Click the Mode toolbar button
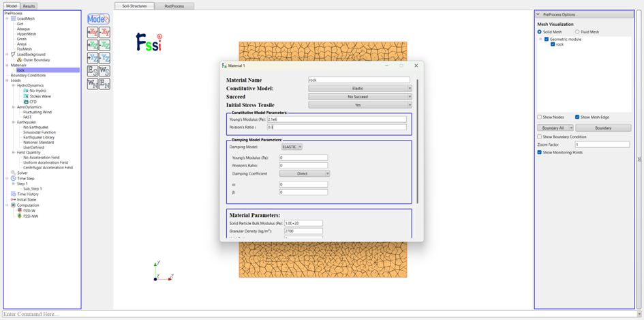Screen dimensions: 644x320 pos(99,19)
